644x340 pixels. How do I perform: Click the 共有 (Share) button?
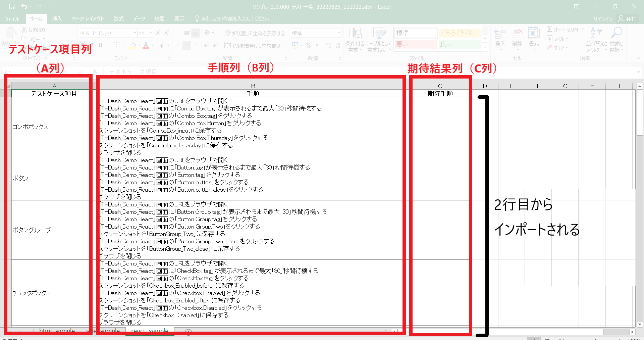pyautogui.click(x=627, y=19)
